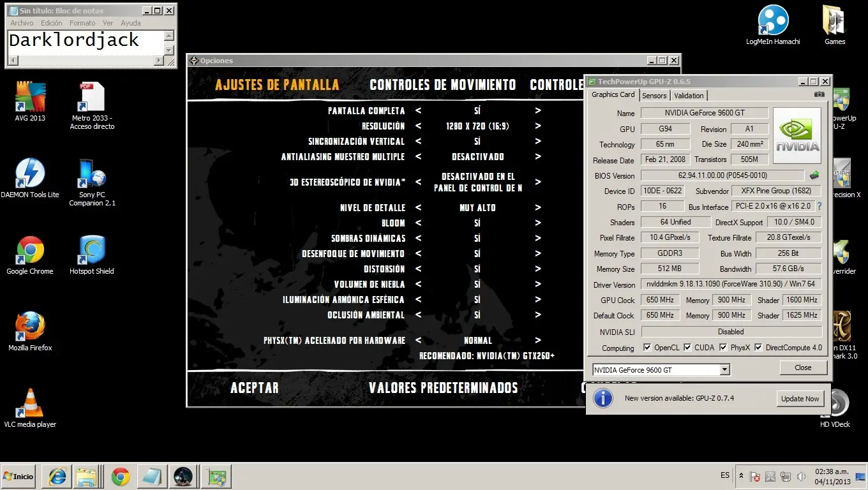868x490 pixels.
Task: Open the Games folder on desktop
Action: [834, 20]
